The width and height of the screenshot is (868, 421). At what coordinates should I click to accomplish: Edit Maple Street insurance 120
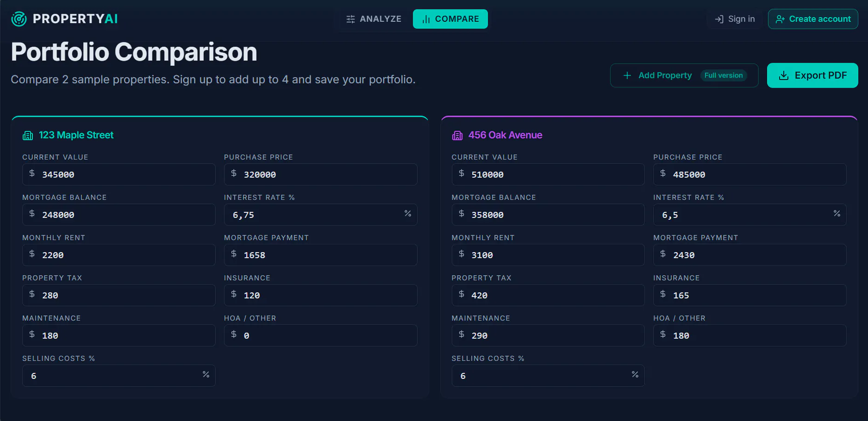pyautogui.click(x=321, y=295)
